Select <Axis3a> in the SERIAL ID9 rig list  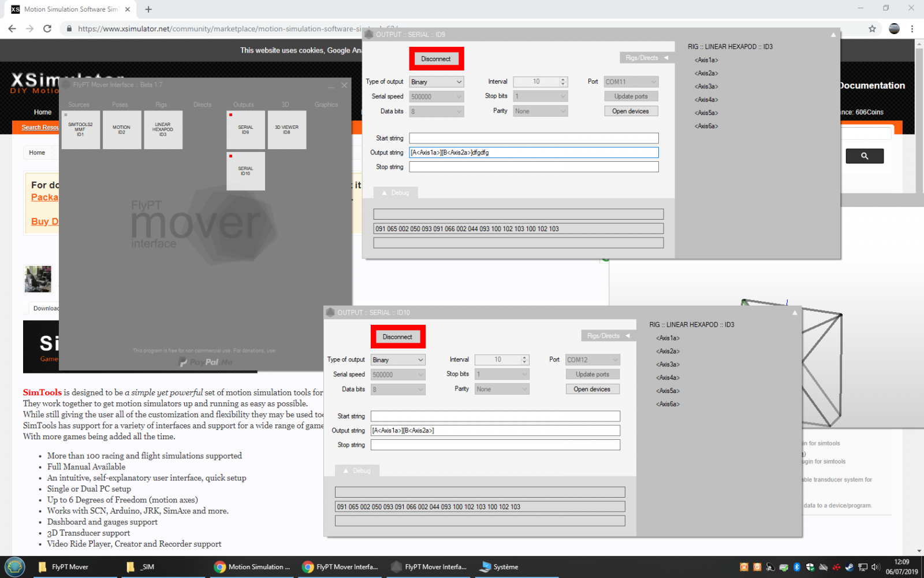[x=707, y=87]
